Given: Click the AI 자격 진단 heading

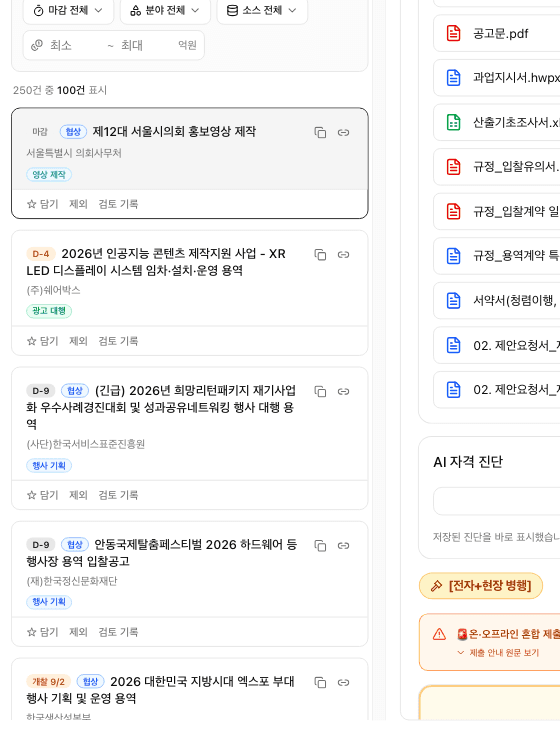Looking at the screenshot, I should [468, 462].
